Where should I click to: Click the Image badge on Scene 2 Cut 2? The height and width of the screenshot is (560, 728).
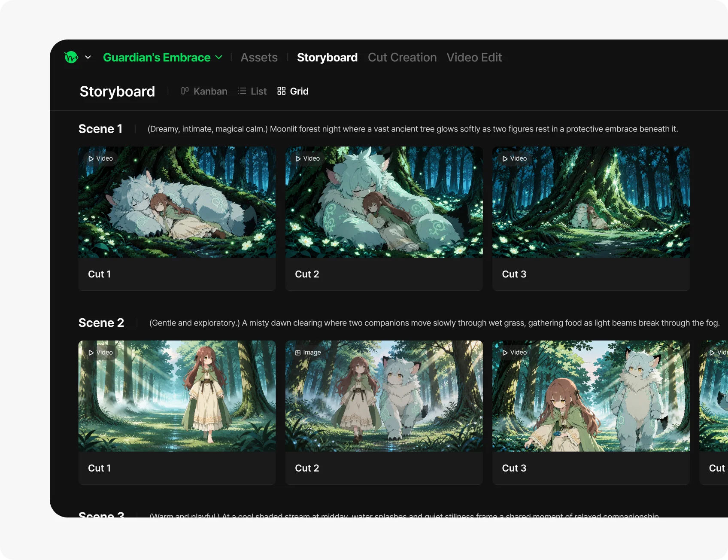[308, 353]
